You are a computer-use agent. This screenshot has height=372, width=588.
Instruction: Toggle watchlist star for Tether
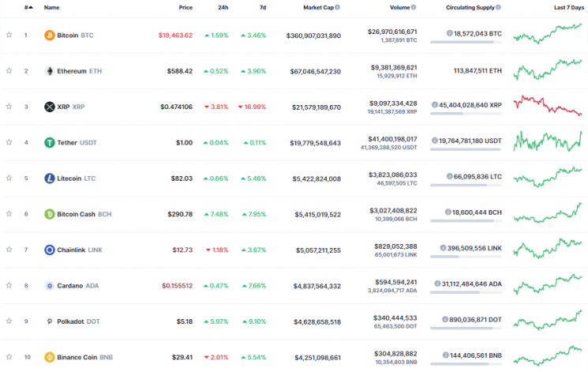point(9,142)
